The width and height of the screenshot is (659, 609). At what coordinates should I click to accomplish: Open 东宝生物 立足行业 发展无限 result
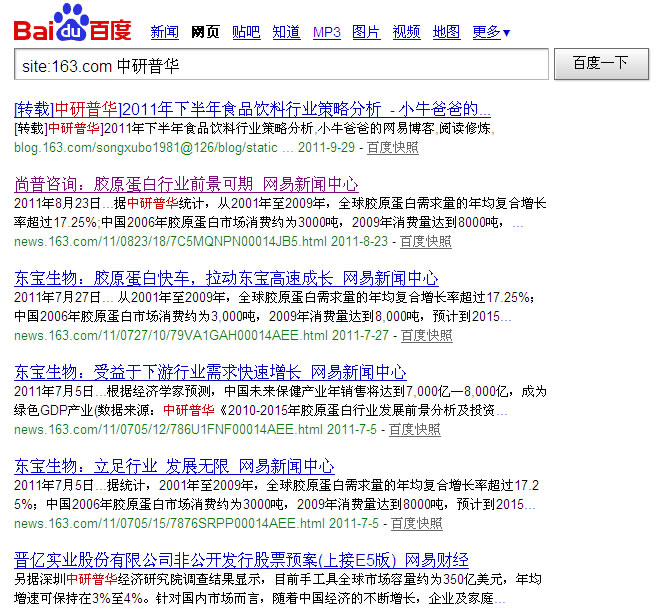pyautogui.click(x=174, y=466)
